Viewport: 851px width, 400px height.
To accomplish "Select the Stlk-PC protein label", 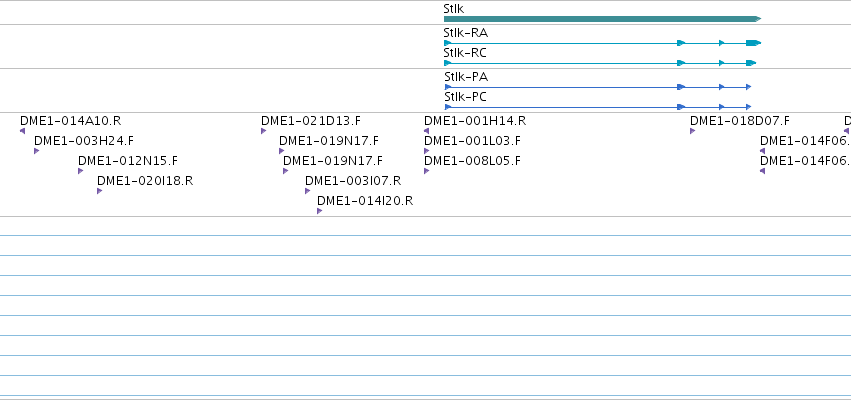I will pyautogui.click(x=466, y=97).
